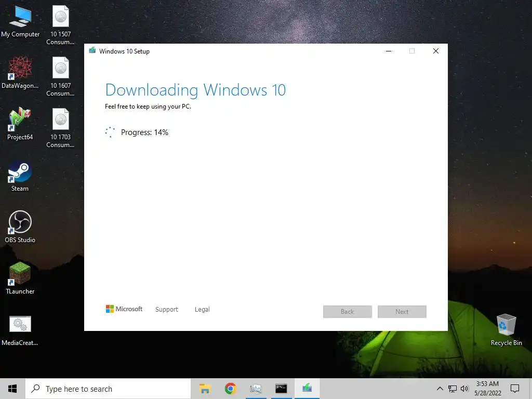Open the Command Prompt taskbar icon
Viewport: 532px width, 399px height.
point(281,389)
